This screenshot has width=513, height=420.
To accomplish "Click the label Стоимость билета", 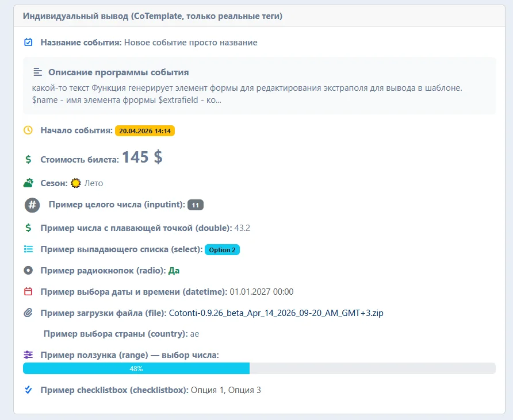I will (80, 160).
